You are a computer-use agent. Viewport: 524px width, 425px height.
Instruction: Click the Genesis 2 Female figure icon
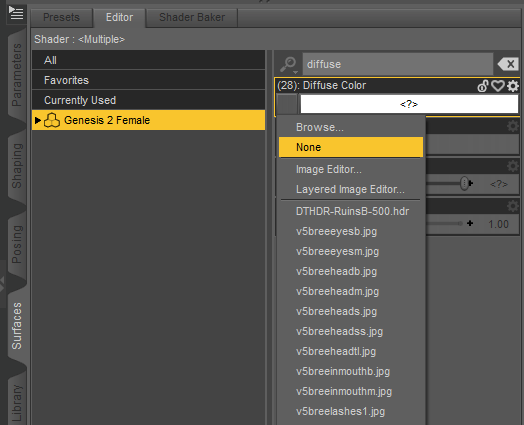52,120
